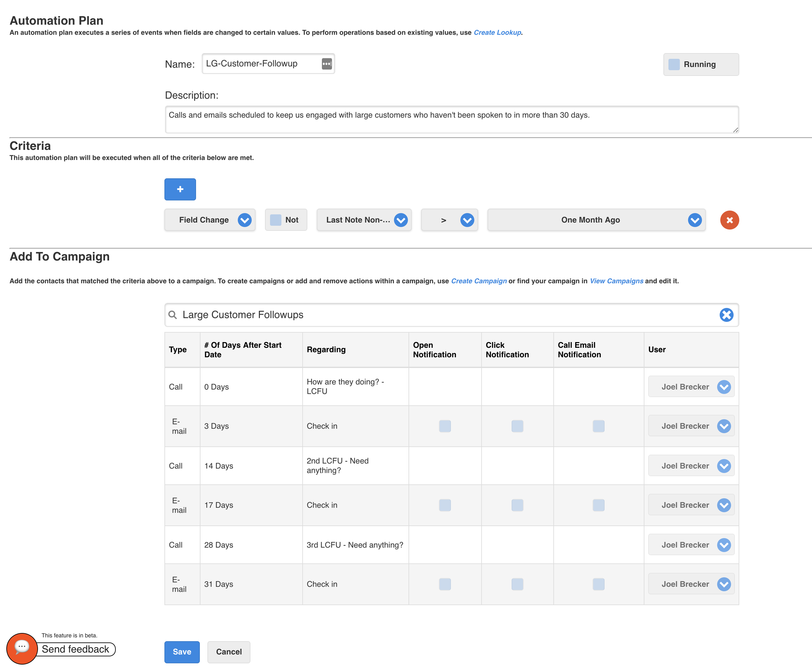
Task: Expand Joel Brecker dropdown for 14 Days call
Action: 724,465
